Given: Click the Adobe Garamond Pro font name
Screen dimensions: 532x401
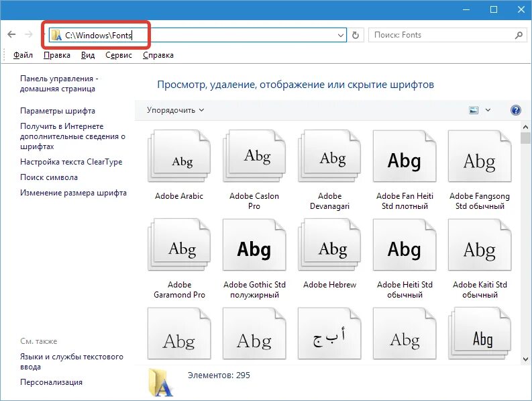Looking at the screenshot, I should click(179, 289).
